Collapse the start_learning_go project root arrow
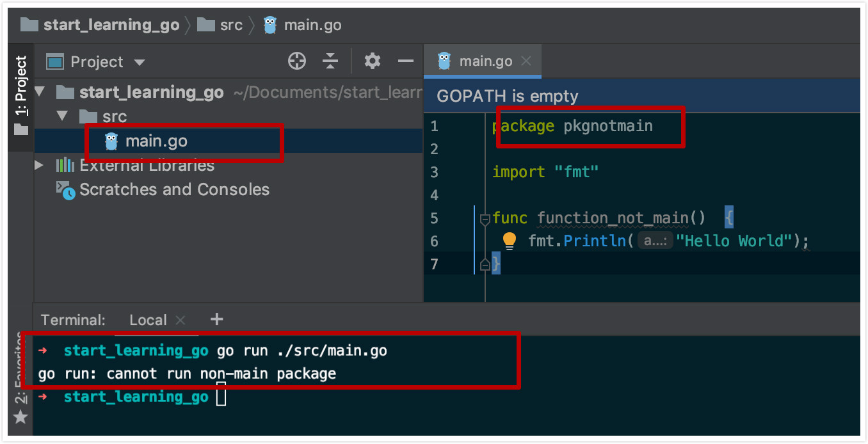 pos(40,92)
